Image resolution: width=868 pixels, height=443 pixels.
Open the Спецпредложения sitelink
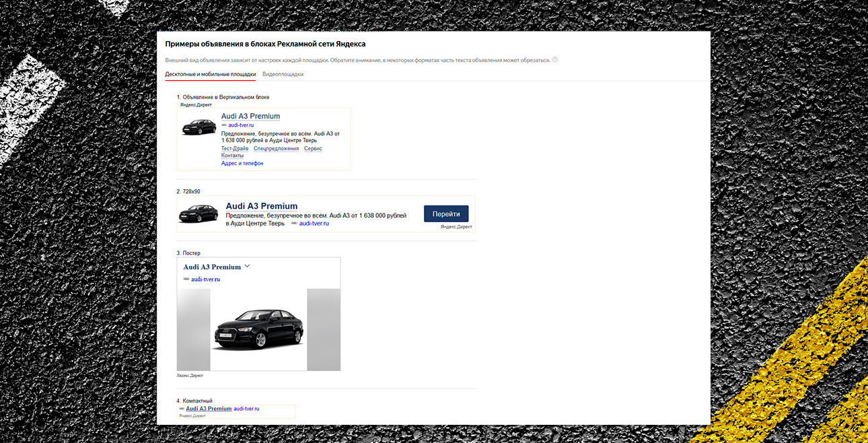(x=276, y=148)
